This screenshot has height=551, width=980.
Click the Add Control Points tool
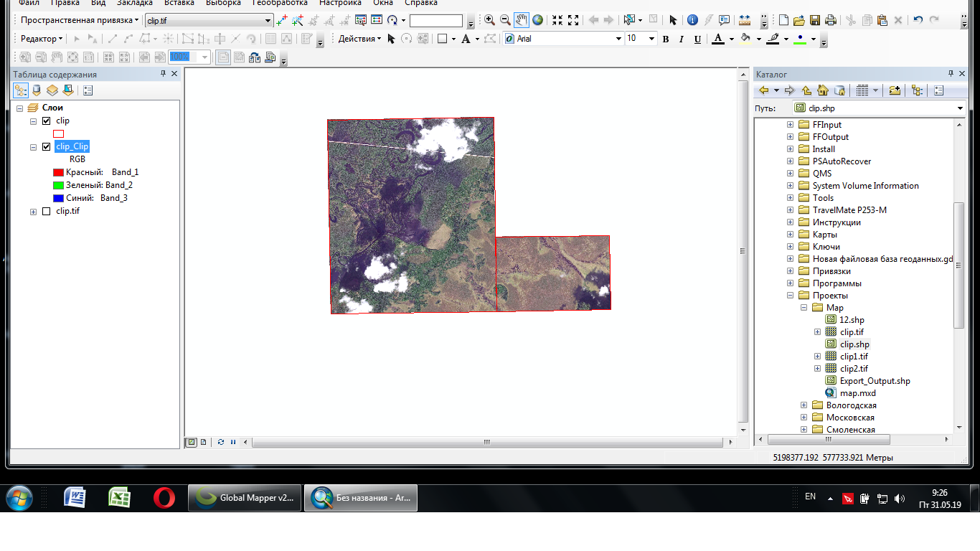[x=282, y=20]
